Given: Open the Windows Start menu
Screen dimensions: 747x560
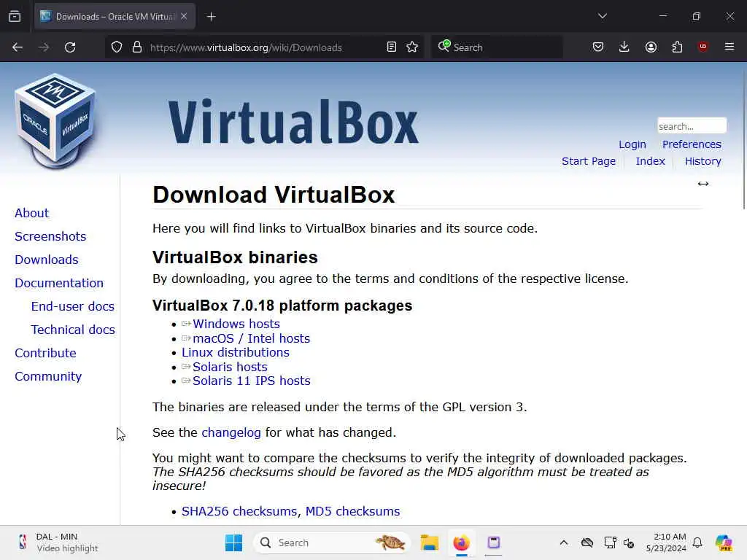Looking at the screenshot, I should click(x=233, y=542).
